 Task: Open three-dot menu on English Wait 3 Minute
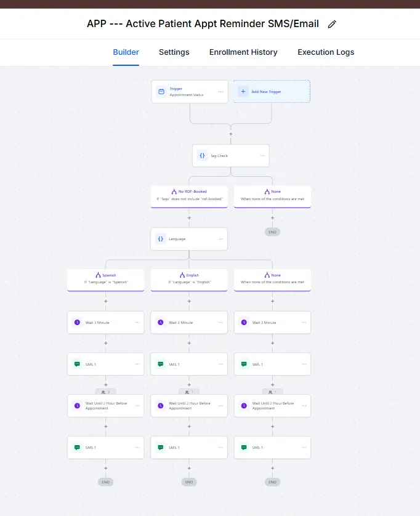pos(220,323)
